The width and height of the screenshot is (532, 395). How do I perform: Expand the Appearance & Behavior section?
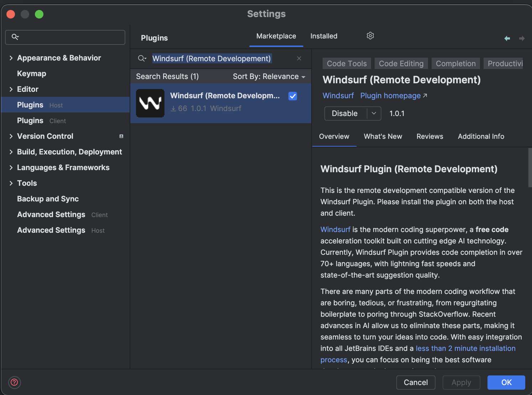tap(11, 58)
